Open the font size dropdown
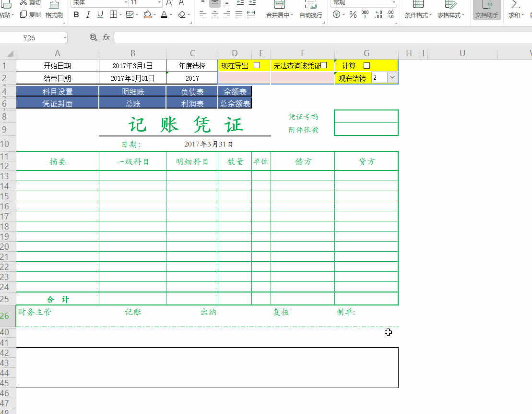The image size is (532, 414). point(159,3)
